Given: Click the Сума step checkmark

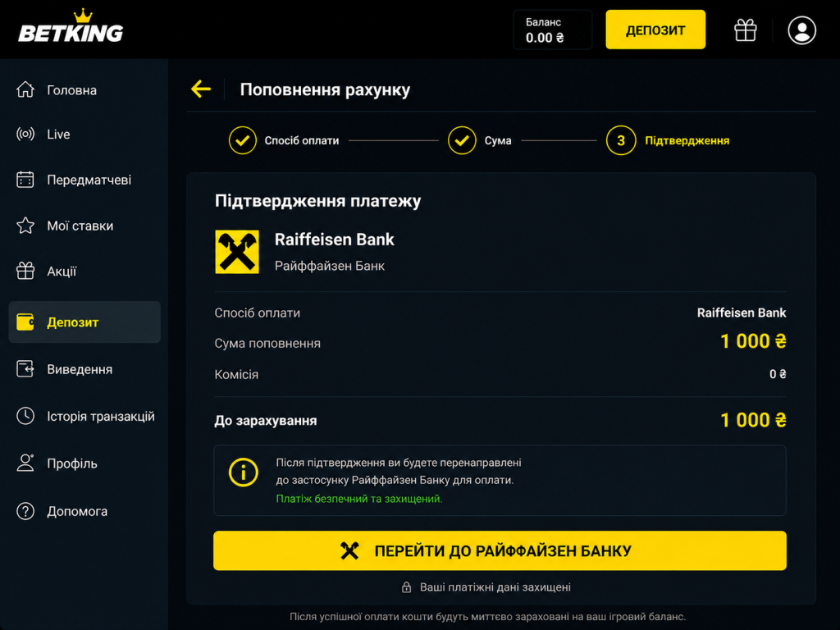Looking at the screenshot, I should pyautogui.click(x=462, y=140).
